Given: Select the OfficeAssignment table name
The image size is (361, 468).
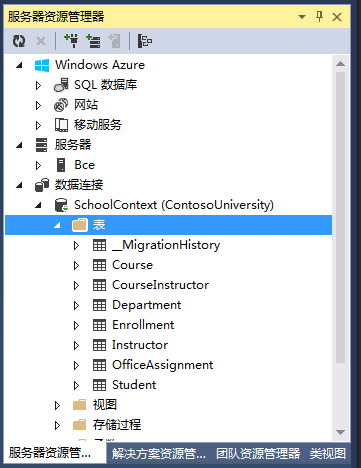Looking at the screenshot, I should (162, 365).
